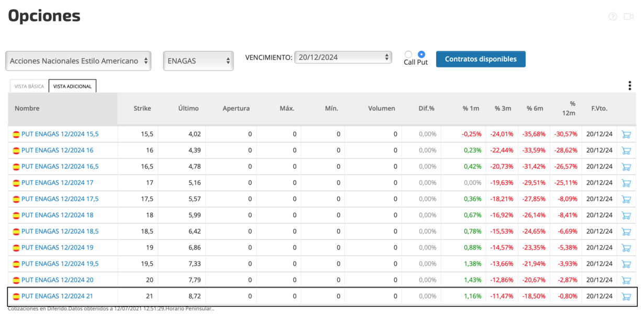Click the Strike column header
Viewport: 644px width, 319px height.
142,108
